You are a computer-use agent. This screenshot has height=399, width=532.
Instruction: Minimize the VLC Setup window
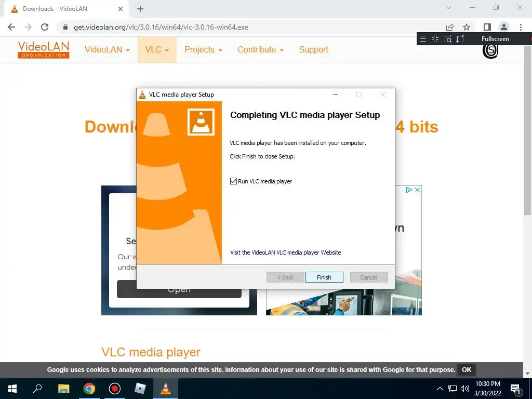(x=336, y=95)
